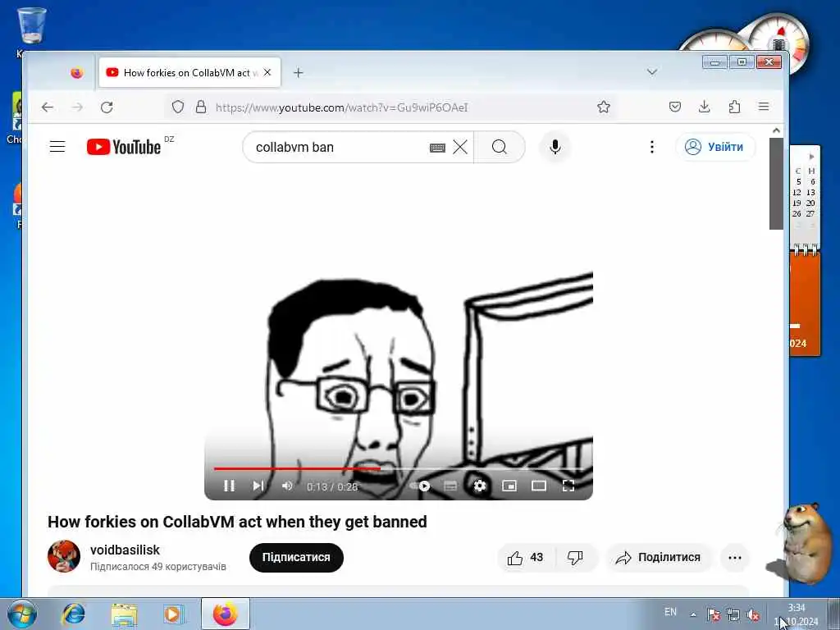Pause the YouTube video
Viewport: 840px width, 630px height.
[x=229, y=486]
